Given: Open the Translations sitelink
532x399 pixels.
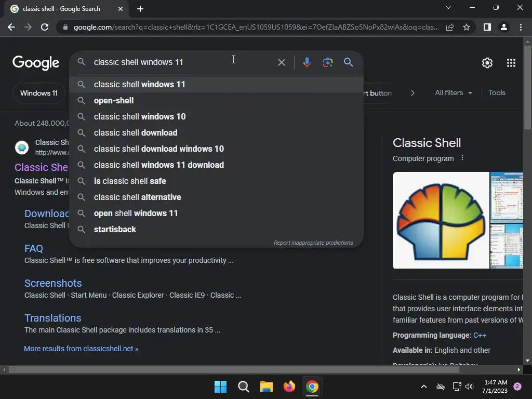Looking at the screenshot, I should click(x=52, y=318).
